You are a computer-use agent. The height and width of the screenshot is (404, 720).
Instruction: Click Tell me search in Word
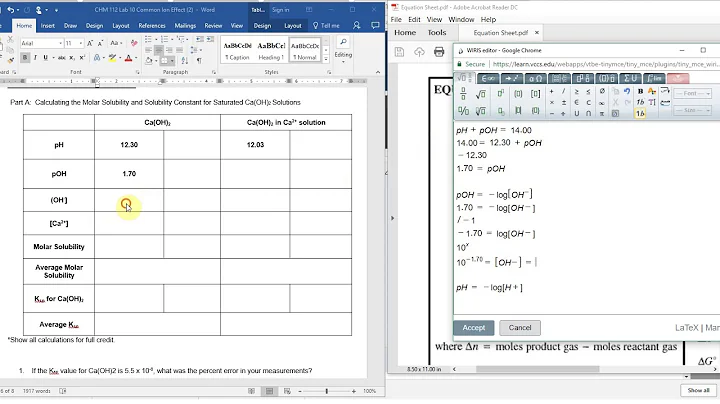pos(326,26)
